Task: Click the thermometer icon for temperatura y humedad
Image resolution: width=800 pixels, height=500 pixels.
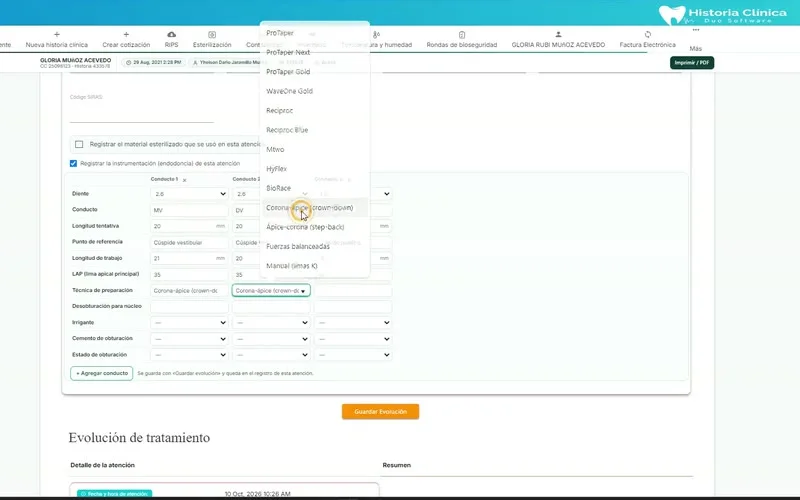Action: coord(377,35)
